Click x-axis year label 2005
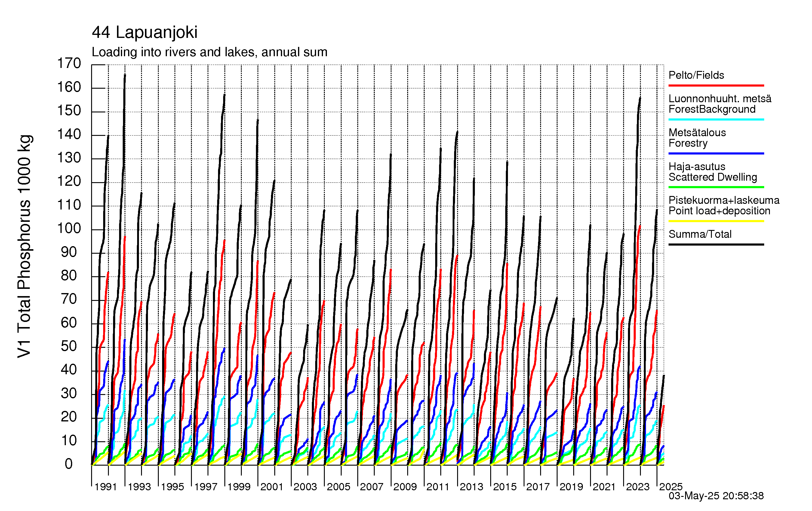The image size is (812, 511). click(339, 487)
